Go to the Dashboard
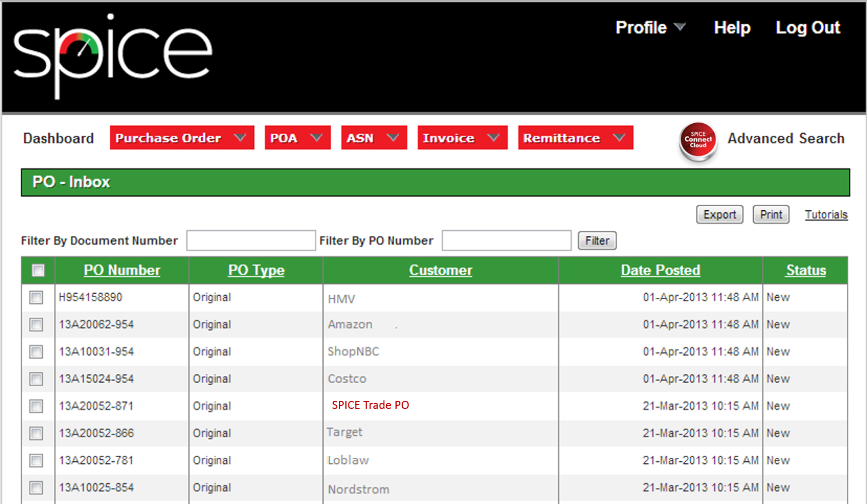The width and height of the screenshot is (867, 504). point(58,138)
